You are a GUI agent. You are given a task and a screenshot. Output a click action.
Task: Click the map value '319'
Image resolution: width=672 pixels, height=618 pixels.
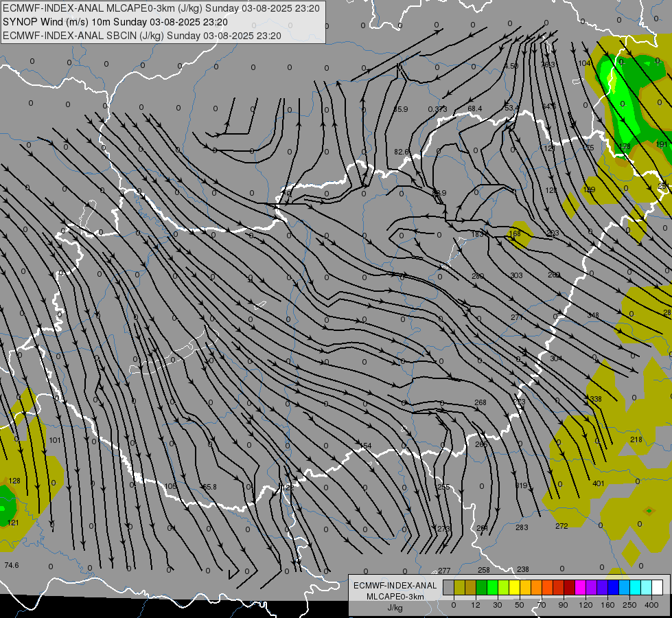[x=521, y=485]
